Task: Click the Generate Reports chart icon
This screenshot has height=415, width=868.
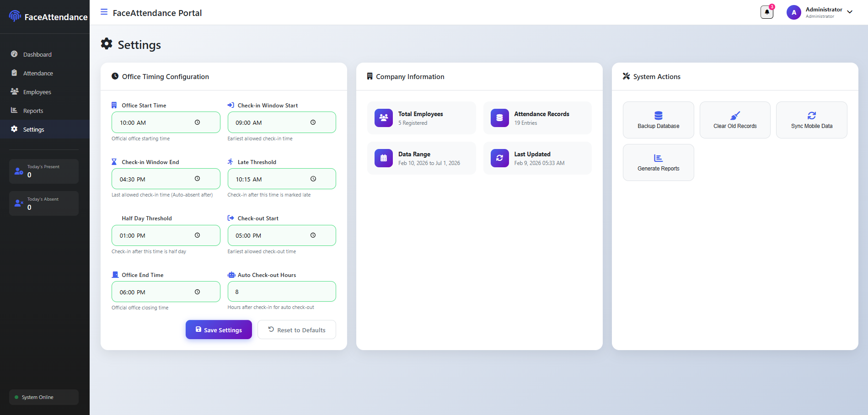Action: point(658,158)
